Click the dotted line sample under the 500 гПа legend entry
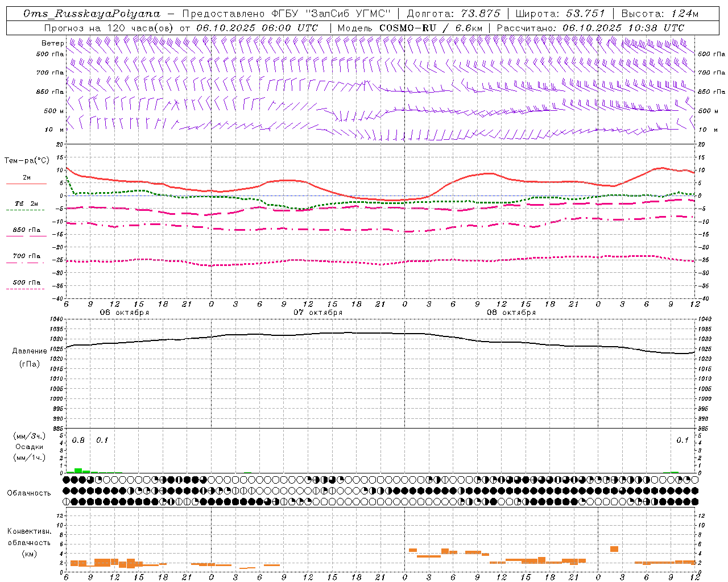Viewport: 728px width, 582px height. (x=25, y=289)
